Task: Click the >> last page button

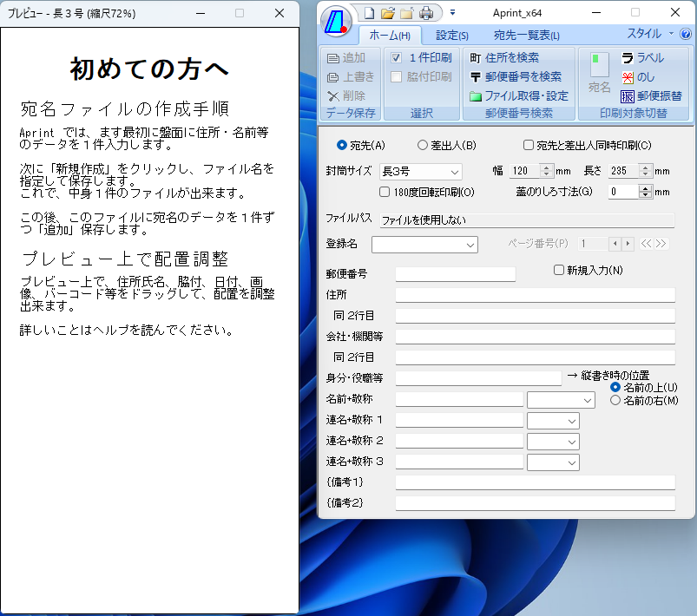Action: point(661,243)
